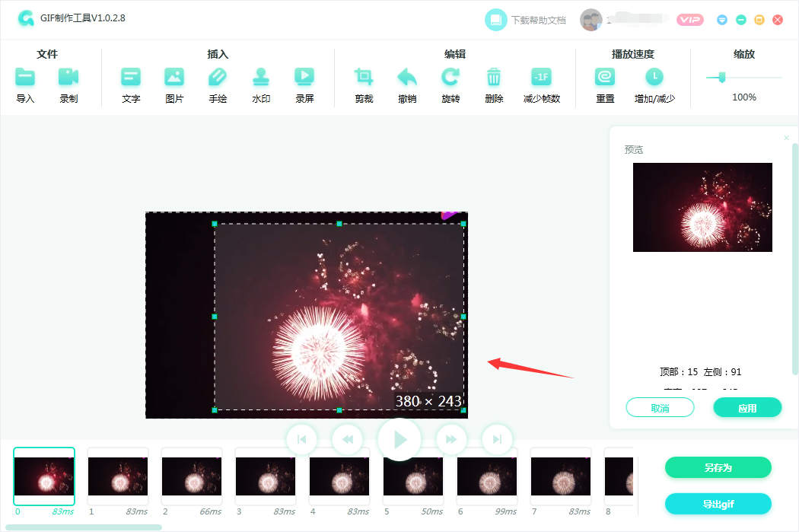
Task: Select frame 3 thumbnail in the timeline
Action: coord(265,476)
